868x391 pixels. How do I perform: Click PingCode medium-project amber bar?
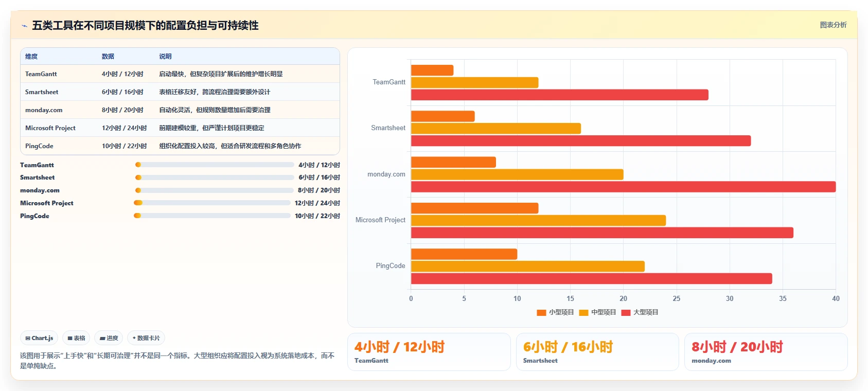pos(528,266)
